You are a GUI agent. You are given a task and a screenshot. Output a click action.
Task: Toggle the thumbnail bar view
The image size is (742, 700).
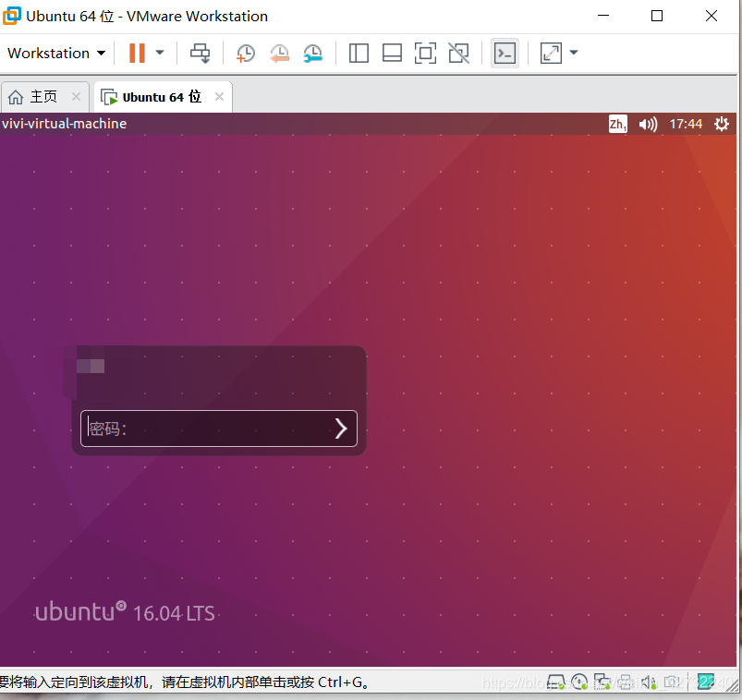click(392, 53)
